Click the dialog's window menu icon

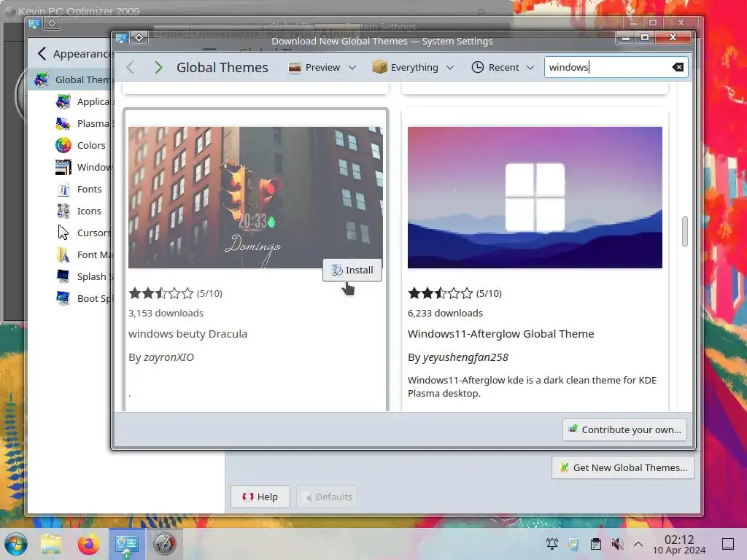[122, 38]
